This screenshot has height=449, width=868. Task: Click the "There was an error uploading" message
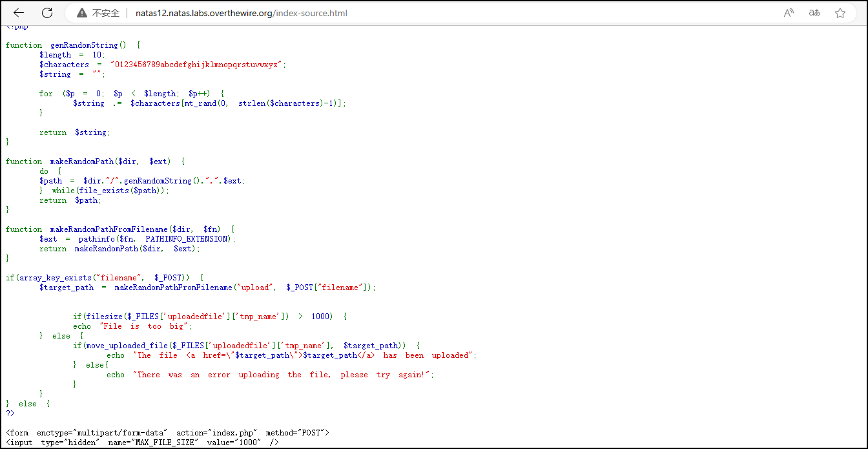pos(283,375)
